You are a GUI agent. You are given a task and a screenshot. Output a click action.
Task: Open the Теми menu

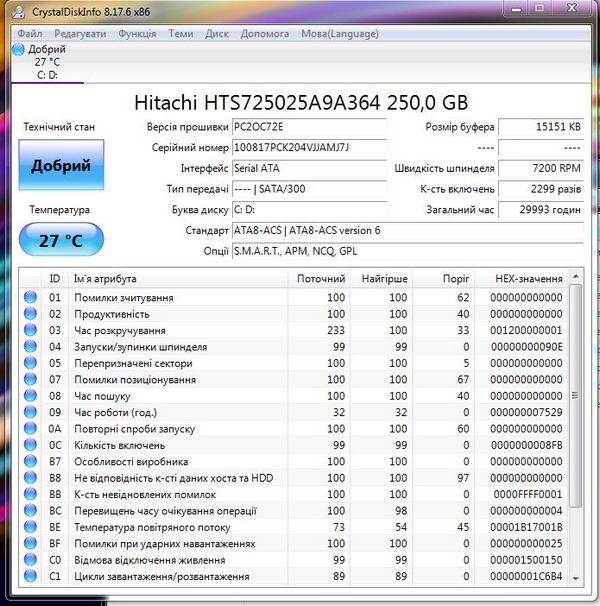coord(181,33)
